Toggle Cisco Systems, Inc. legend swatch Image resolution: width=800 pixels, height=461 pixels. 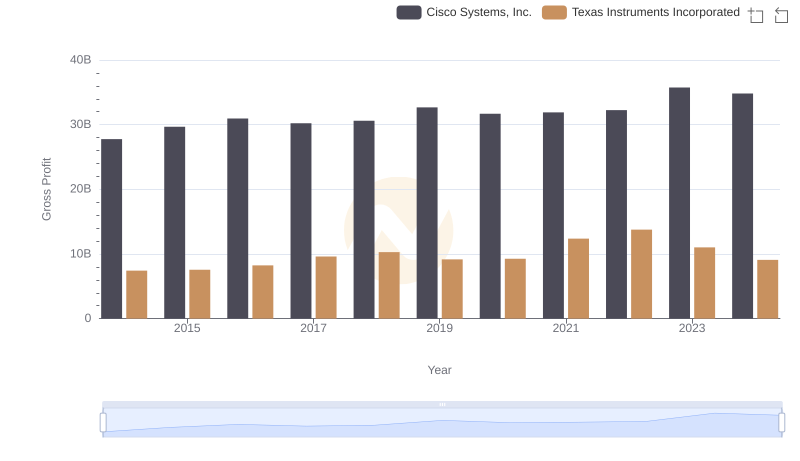pos(409,12)
